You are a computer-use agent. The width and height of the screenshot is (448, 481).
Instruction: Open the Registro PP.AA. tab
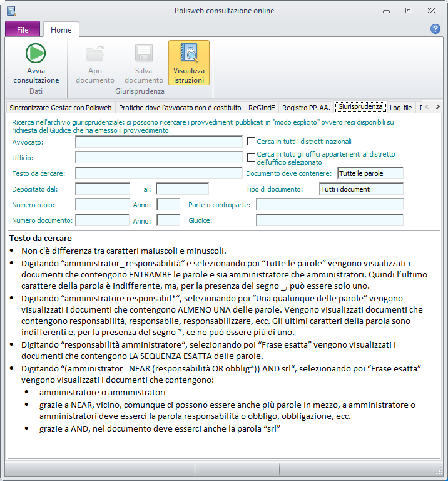tap(306, 108)
